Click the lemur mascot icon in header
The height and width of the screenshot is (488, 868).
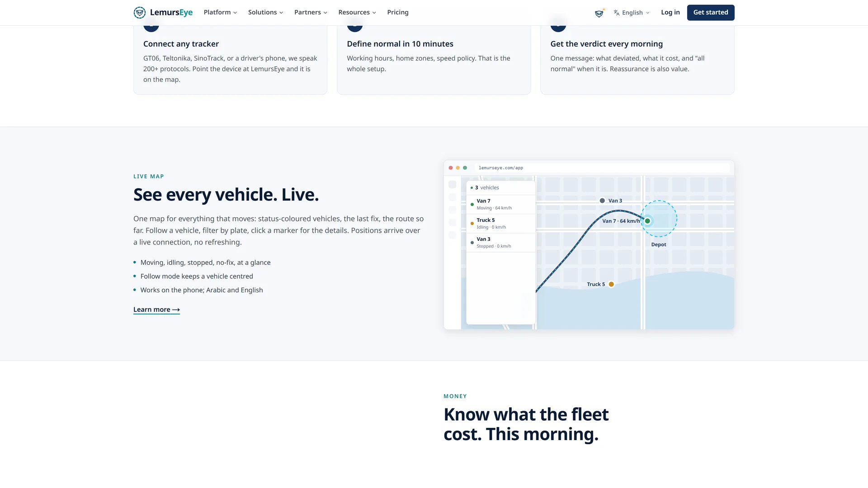click(x=599, y=13)
